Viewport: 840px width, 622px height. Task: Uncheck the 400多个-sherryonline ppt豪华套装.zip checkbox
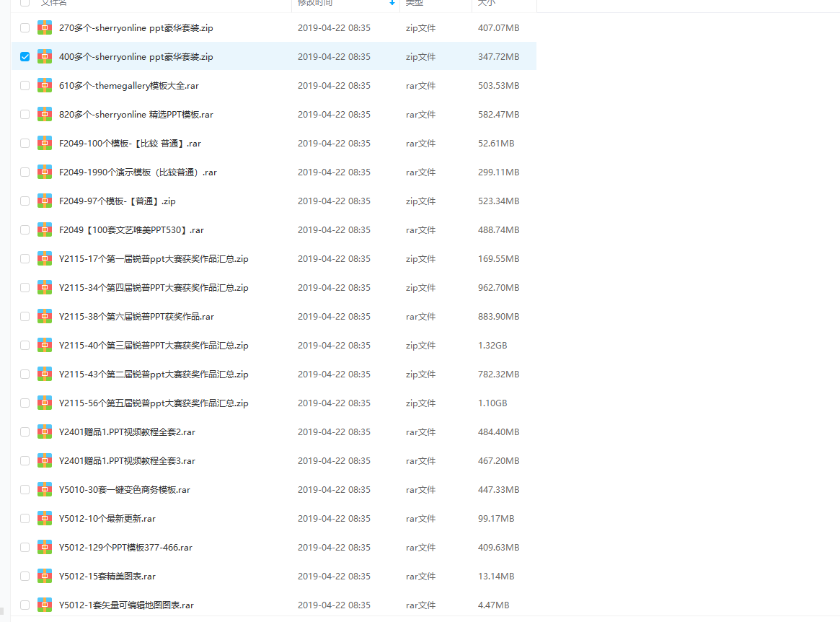coord(25,56)
